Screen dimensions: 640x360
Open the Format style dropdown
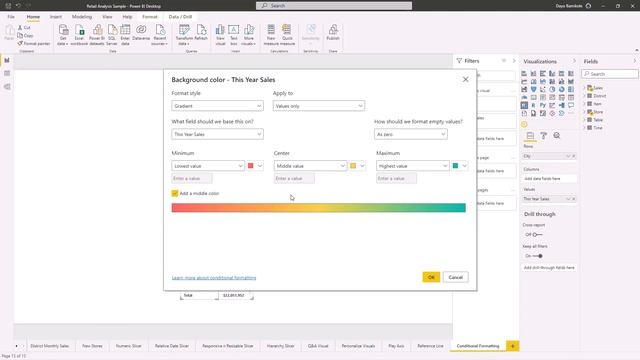click(x=217, y=106)
